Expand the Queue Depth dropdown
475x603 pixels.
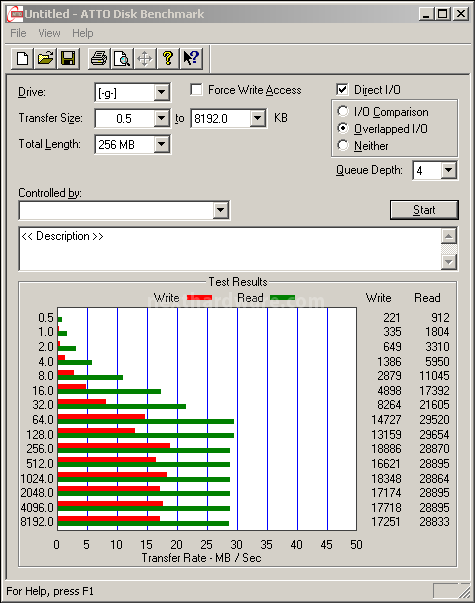[448, 170]
